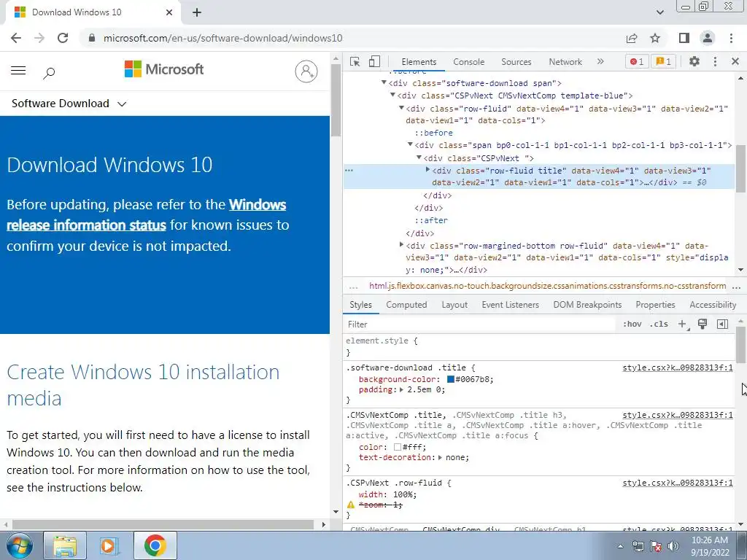Toggle the device toolbar icon
The image size is (747, 560).
(x=374, y=61)
